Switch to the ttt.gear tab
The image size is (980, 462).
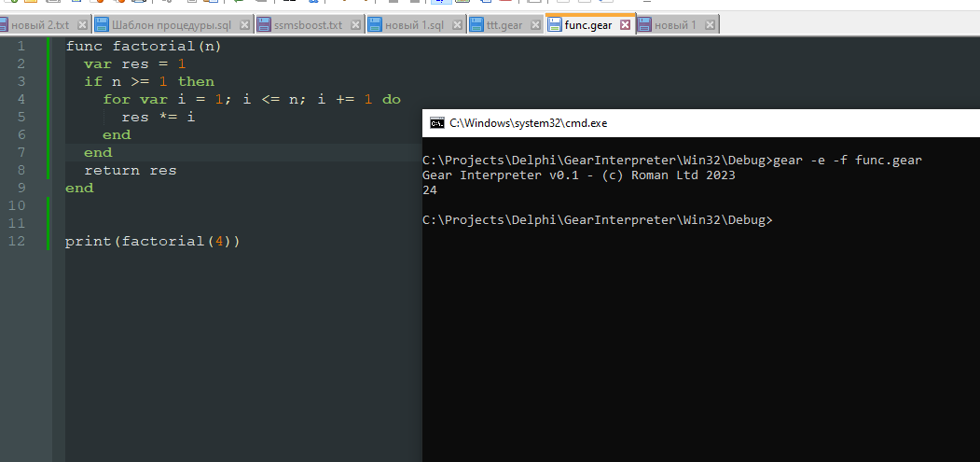click(x=504, y=25)
